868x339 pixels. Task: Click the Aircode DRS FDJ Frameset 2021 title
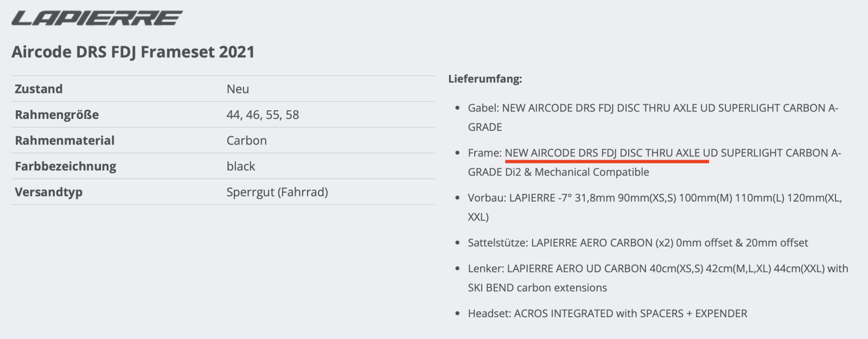click(x=133, y=52)
